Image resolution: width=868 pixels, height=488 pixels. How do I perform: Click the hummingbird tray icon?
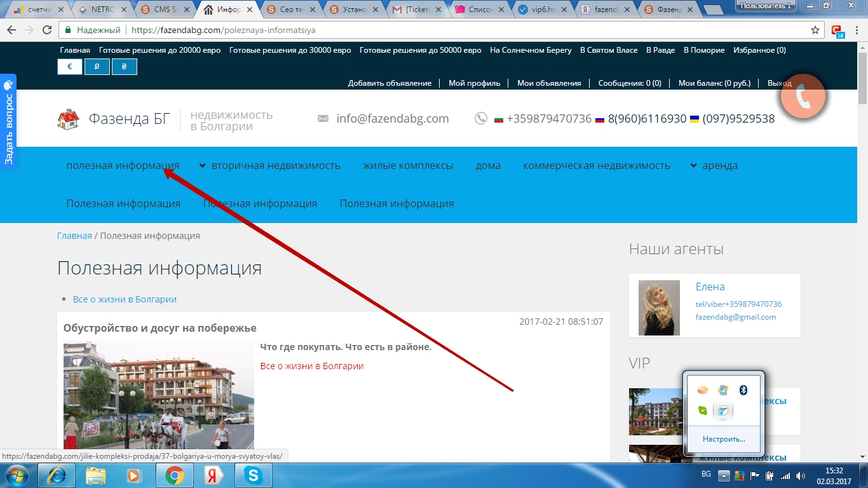723,410
